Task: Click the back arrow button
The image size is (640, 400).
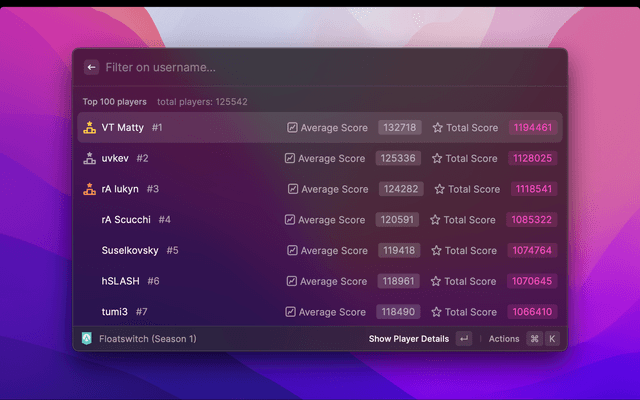Action: click(91, 67)
